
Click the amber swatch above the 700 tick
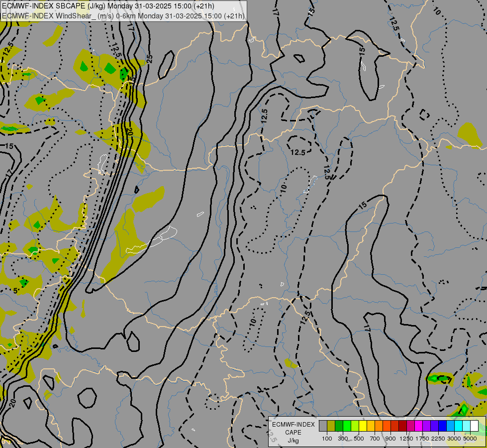[371, 426]
